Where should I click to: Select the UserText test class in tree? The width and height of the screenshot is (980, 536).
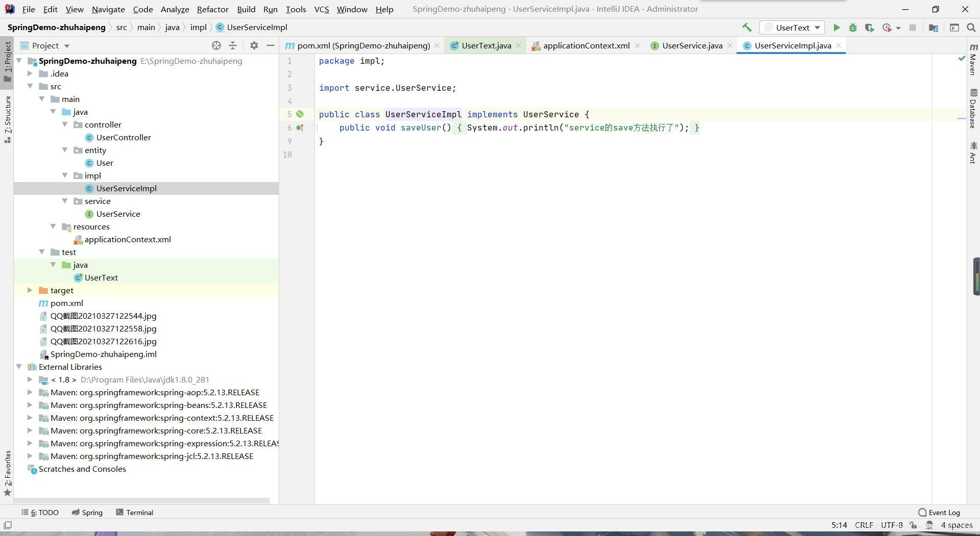point(101,277)
